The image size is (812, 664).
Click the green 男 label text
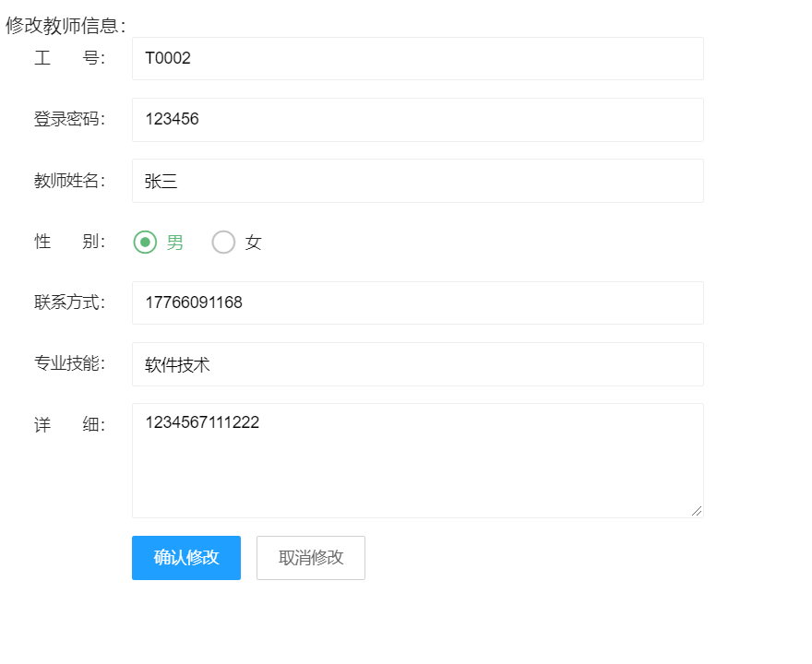click(174, 243)
